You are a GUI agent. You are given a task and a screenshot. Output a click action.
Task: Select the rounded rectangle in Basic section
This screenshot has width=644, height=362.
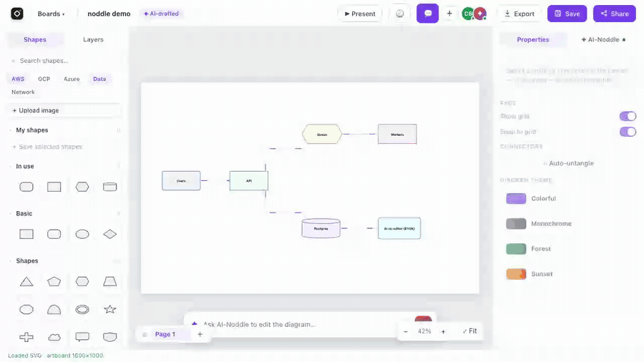click(54, 234)
